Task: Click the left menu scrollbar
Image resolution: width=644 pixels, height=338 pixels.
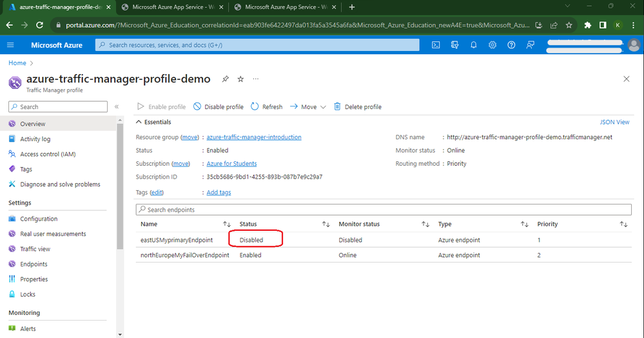Action: (x=120, y=186)
